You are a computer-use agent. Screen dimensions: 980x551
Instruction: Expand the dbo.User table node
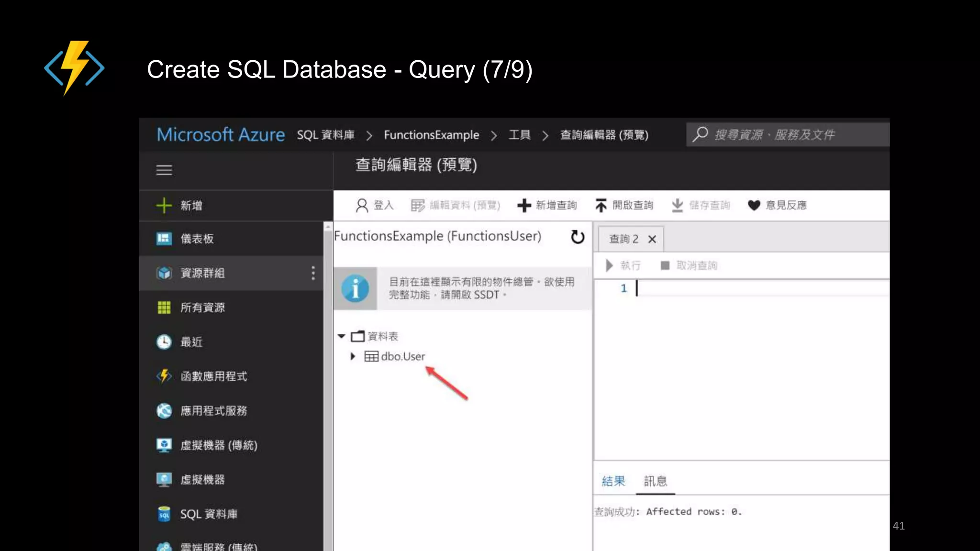353,356
